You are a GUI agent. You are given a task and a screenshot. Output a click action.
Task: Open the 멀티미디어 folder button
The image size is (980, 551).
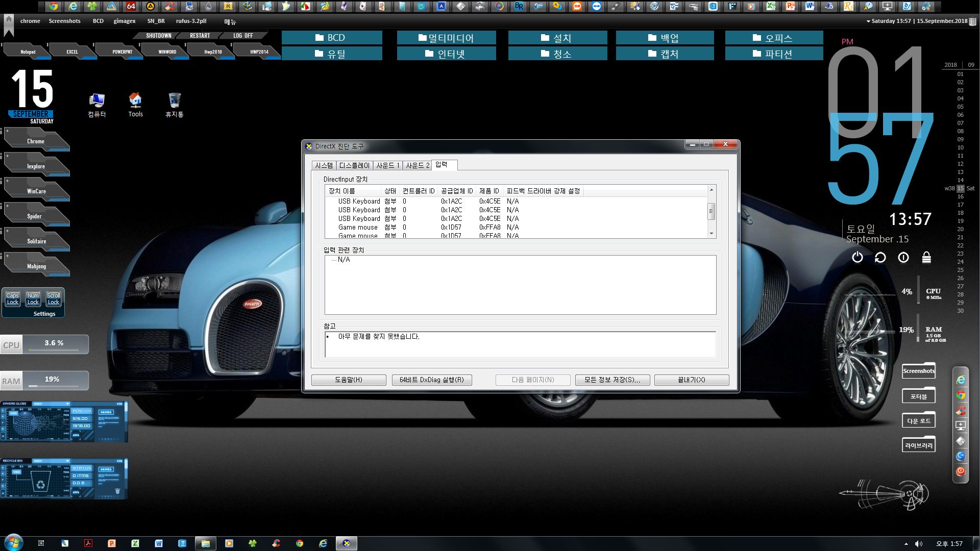(446, 38)
